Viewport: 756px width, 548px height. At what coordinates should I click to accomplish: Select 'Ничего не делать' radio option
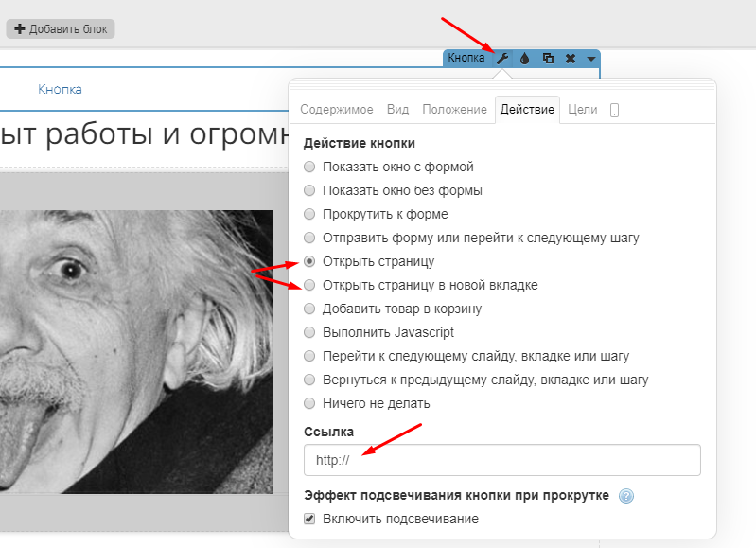(309, 403)
